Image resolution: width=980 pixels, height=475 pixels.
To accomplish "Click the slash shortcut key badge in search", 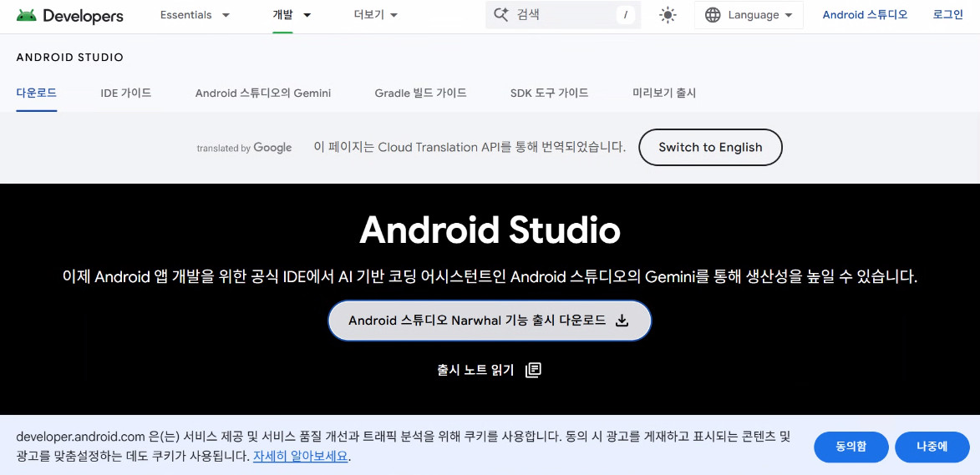I will point(625,15).
